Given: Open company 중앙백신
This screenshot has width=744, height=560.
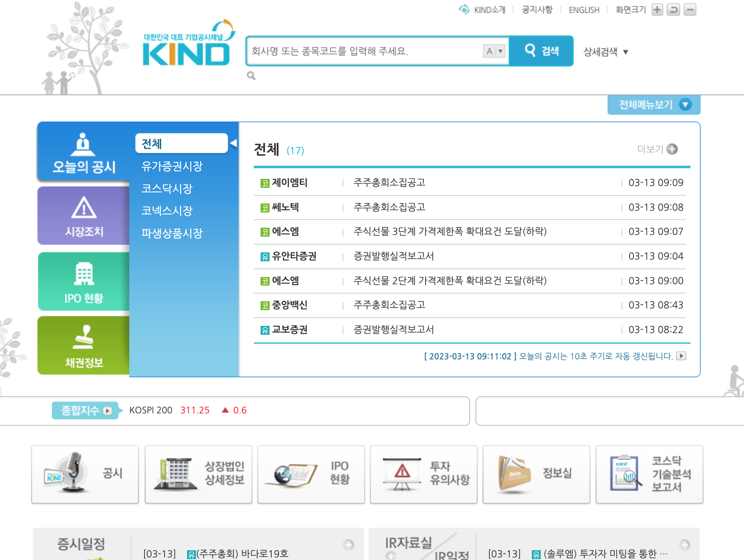Looking at the screenshot, I should (290, 305).
